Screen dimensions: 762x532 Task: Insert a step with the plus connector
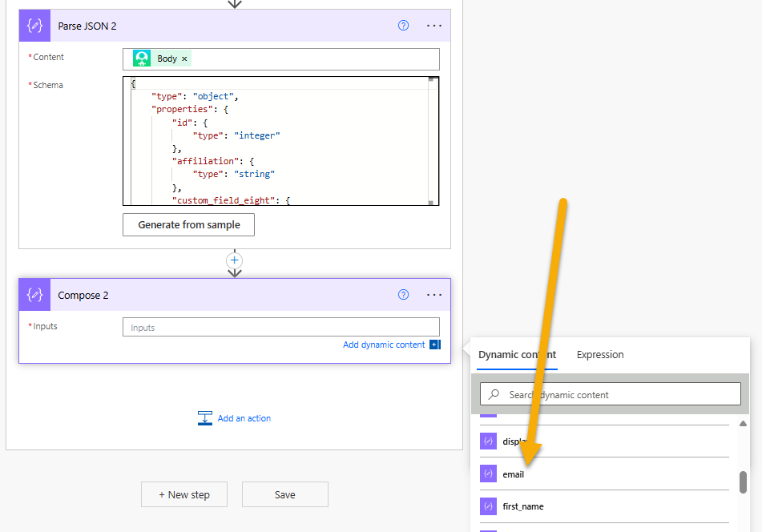point(235,260)
